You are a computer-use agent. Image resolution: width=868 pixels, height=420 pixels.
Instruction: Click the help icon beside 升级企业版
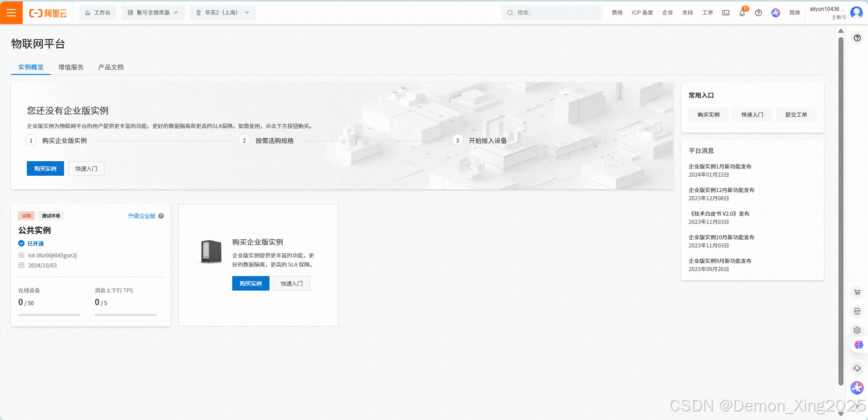tap(161, 216)
